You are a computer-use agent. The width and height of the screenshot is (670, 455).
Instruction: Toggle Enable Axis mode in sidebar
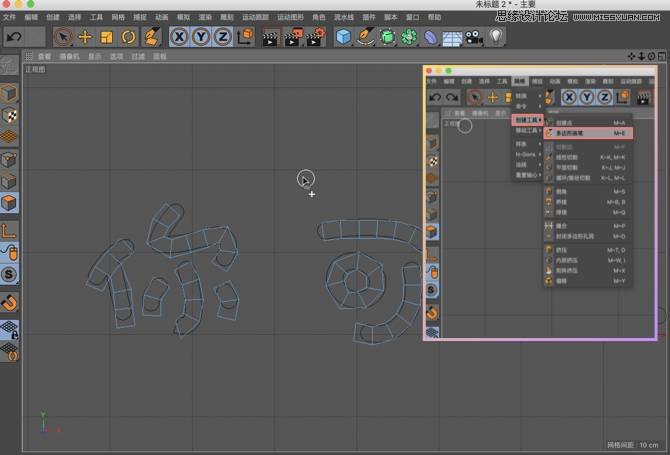tap(9, 231)
